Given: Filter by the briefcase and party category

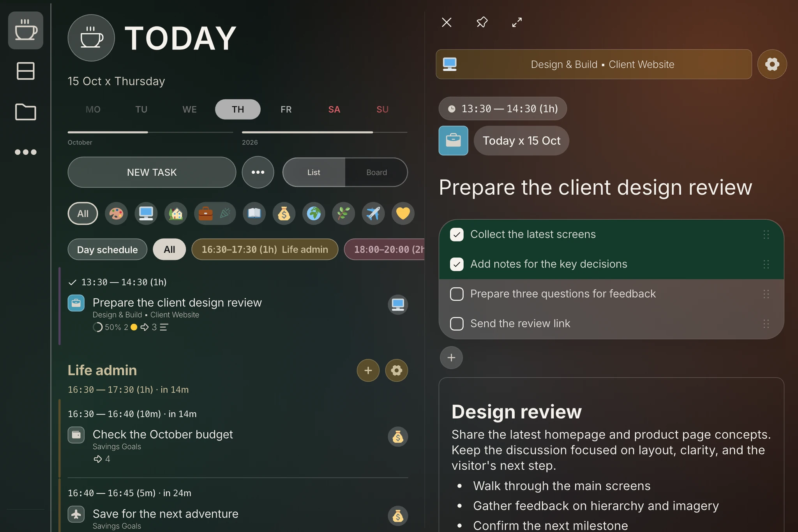Looking at the screenshot, I should coord(215,213).
